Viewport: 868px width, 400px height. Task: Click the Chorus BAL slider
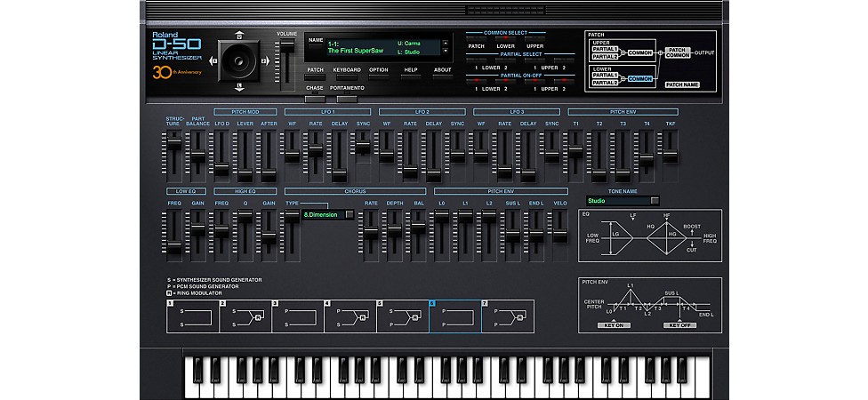[x=418, y=228]
